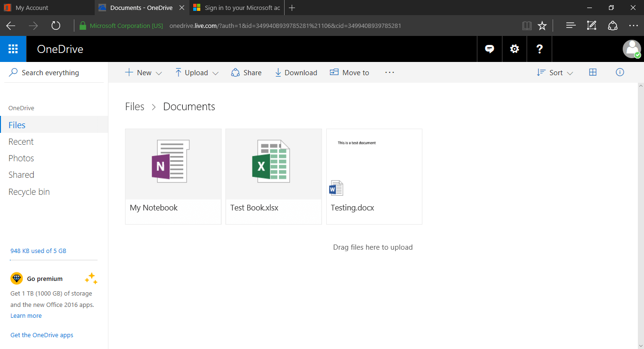Click the Learn more link
The height and width of the screenshot is (349, 644).
point(26,315)
